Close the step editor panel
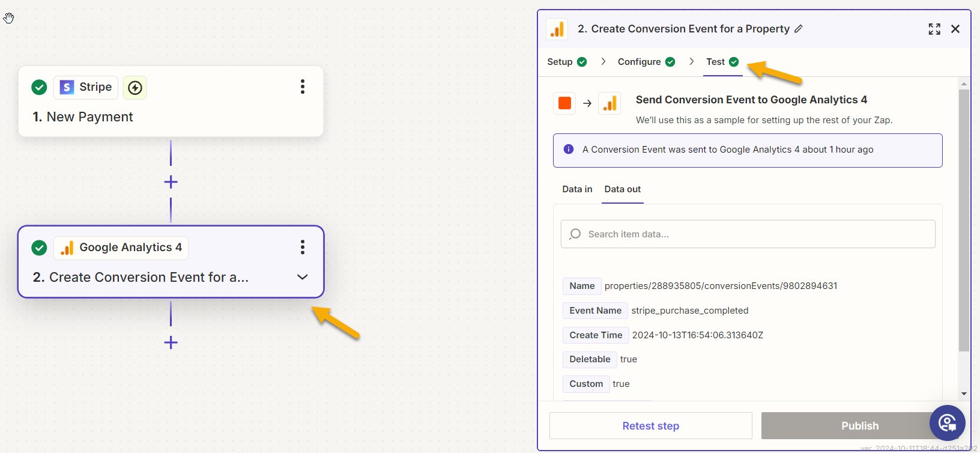The height and width of the screenshot is (453, 980). [955, 29]
